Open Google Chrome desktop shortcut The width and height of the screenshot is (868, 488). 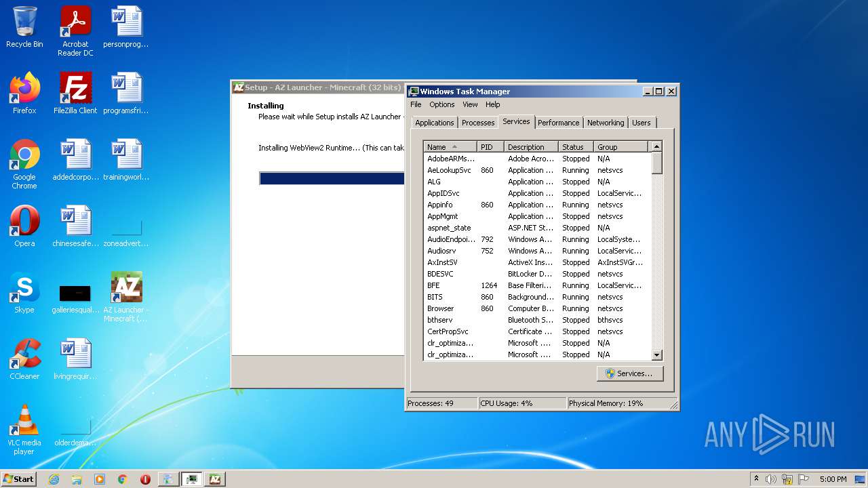24,164
